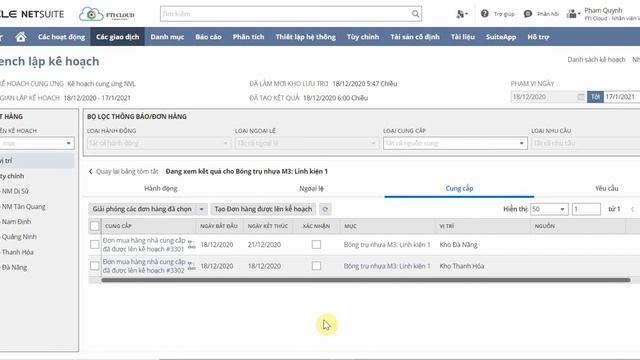Open Phân tích menu
This screenshot has height=360, width=640.
point(249,37)
